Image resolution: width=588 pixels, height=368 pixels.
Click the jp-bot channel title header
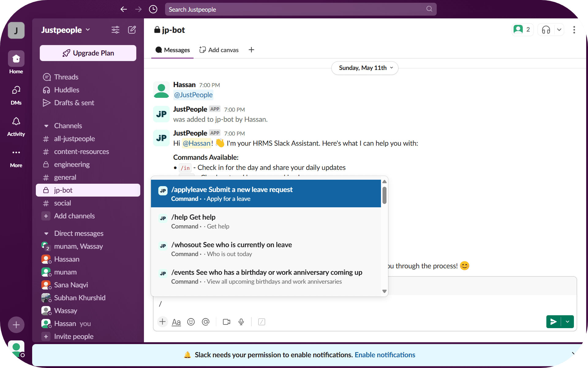170,30
